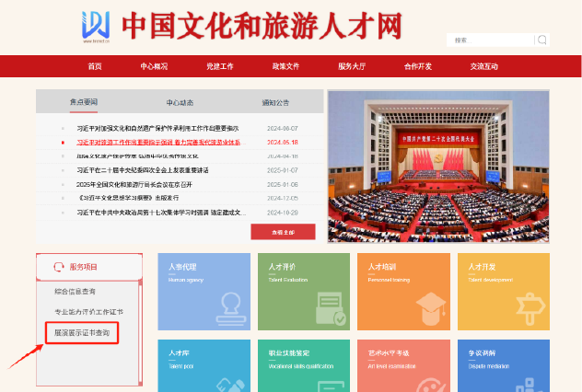Image resolution: width=582 pixels, height=392 pixels.
Task: Click the service list vertical scrollbar
Action: 140,333
